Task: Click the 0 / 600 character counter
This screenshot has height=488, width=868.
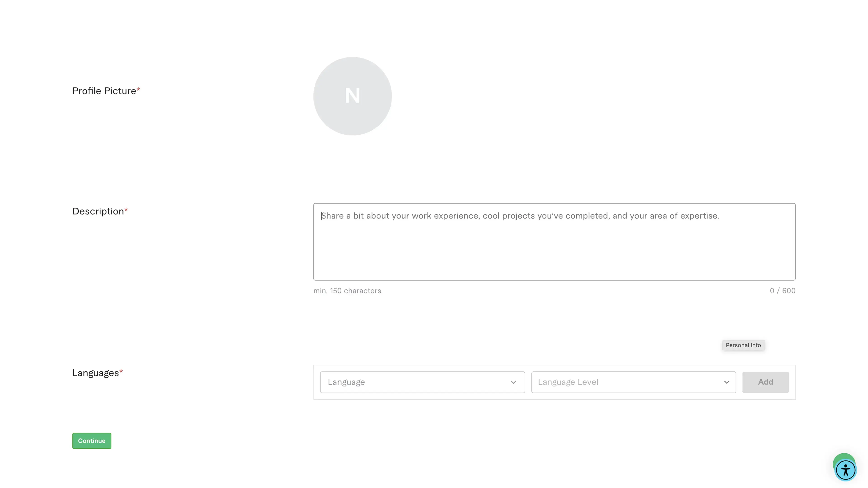Action: (x=782, y=291)
